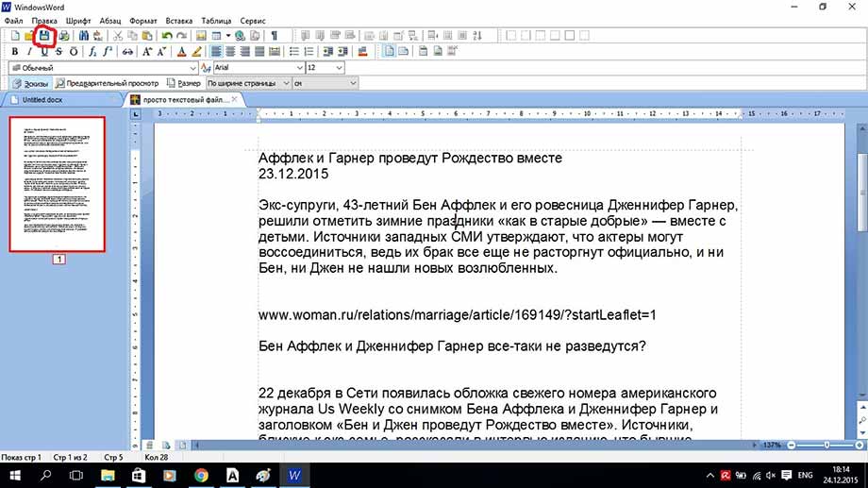The height and width of the screenshot is (488, 868).
Task: Click the chain link icon in formatting toolbar
Action: tap(128, 52)
